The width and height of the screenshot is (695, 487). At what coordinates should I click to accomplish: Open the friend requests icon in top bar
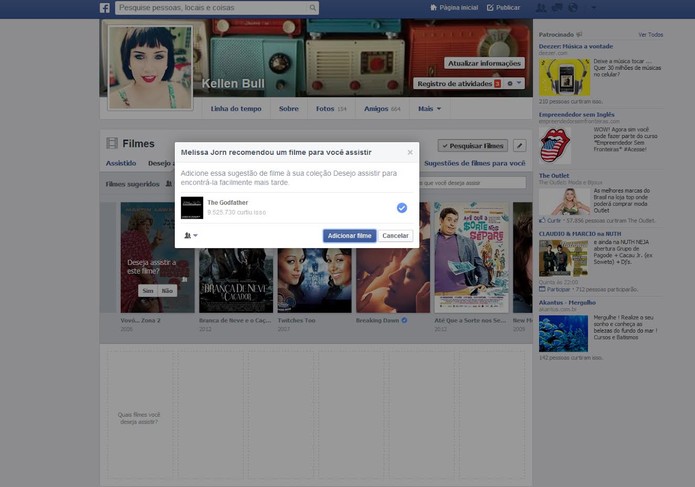pyautogui.click(x=541, y=8)
